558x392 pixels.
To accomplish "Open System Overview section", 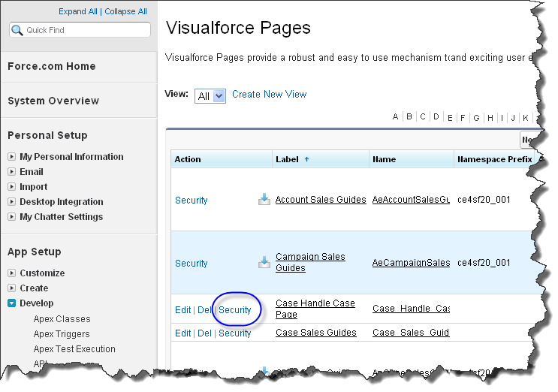I will coord(53,101).
